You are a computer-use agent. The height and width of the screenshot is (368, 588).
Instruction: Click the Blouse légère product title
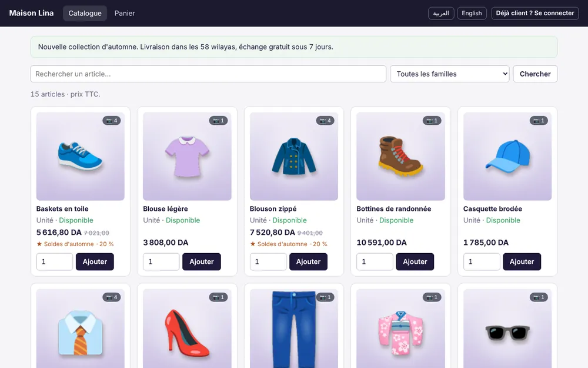pyautogui.click(x=165, y=209)
